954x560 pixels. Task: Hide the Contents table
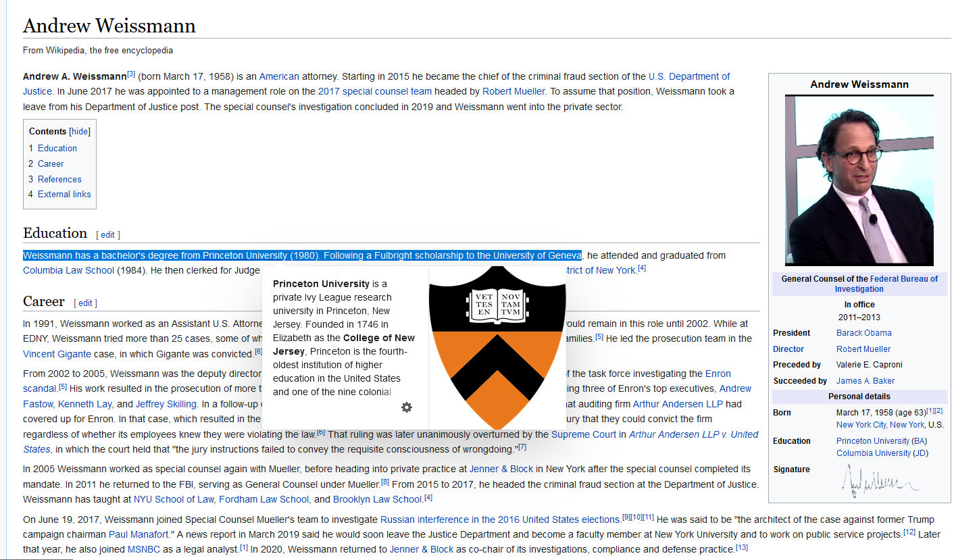(80, 132)
